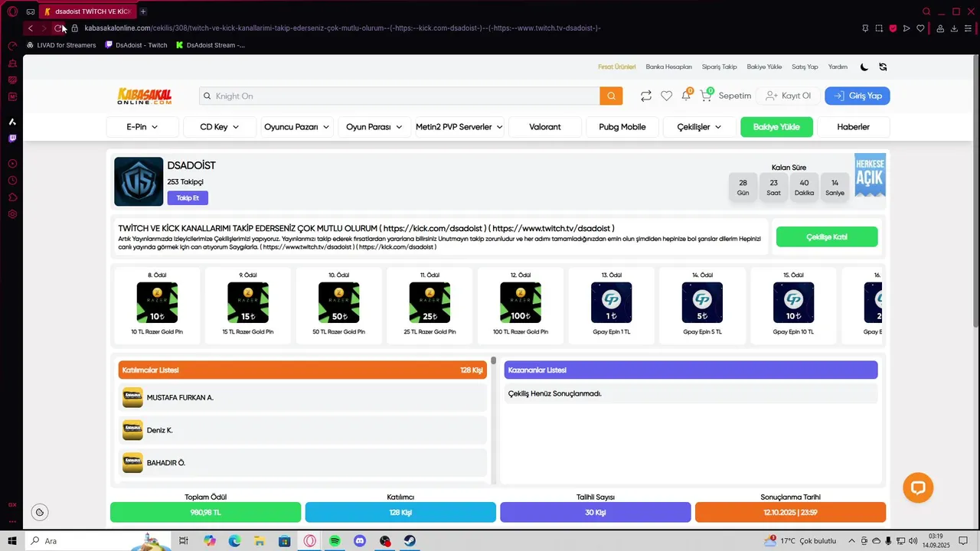Image resolution: width=980 pixels, height=551 pixels.
Task: Open the history clock icon in sidebar
Action: pyautogui.click(x=12, y=181)
